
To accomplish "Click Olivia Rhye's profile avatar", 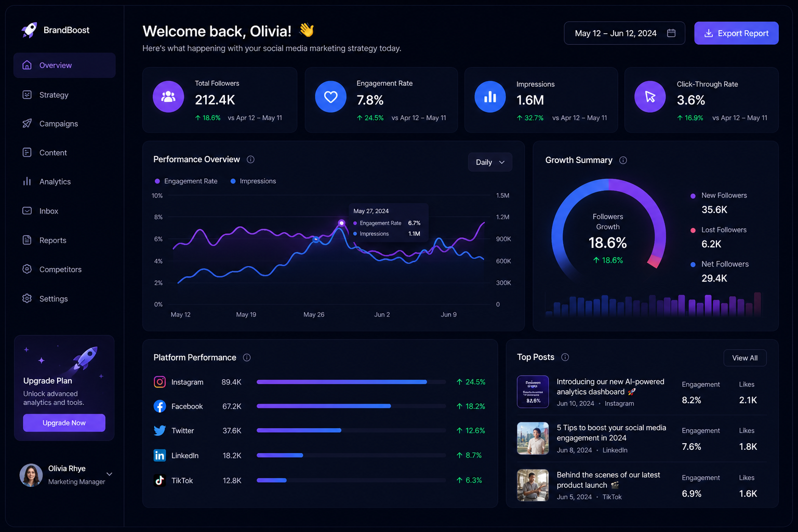I will tap(31, 475).
